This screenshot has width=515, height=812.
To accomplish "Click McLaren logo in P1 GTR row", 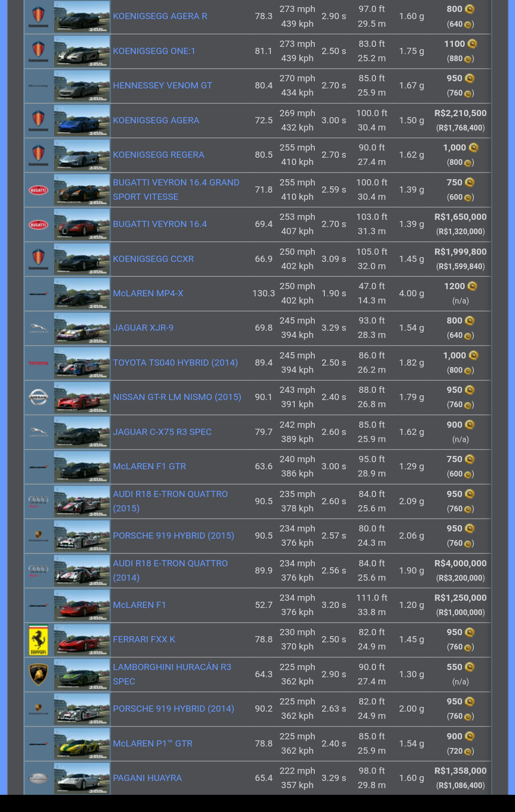I will point(39,744).
